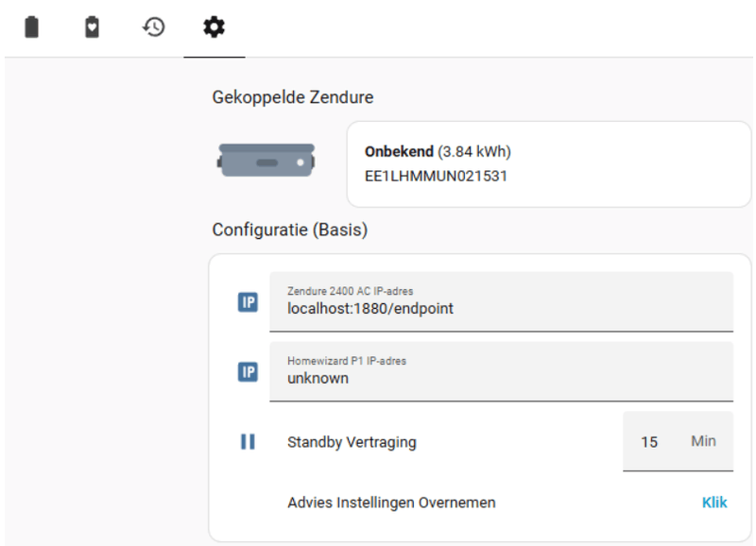
Task: Open the Onbekend device card
Action: [x=549, y=164]
